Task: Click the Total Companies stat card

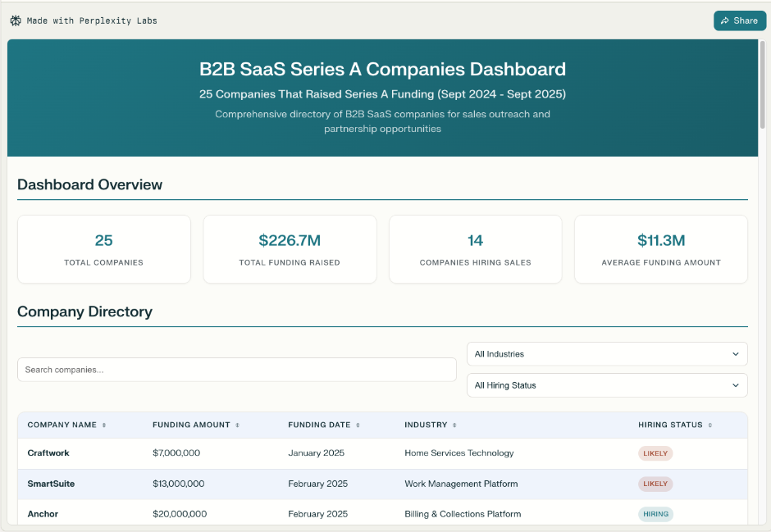Action: coord(104,249)
